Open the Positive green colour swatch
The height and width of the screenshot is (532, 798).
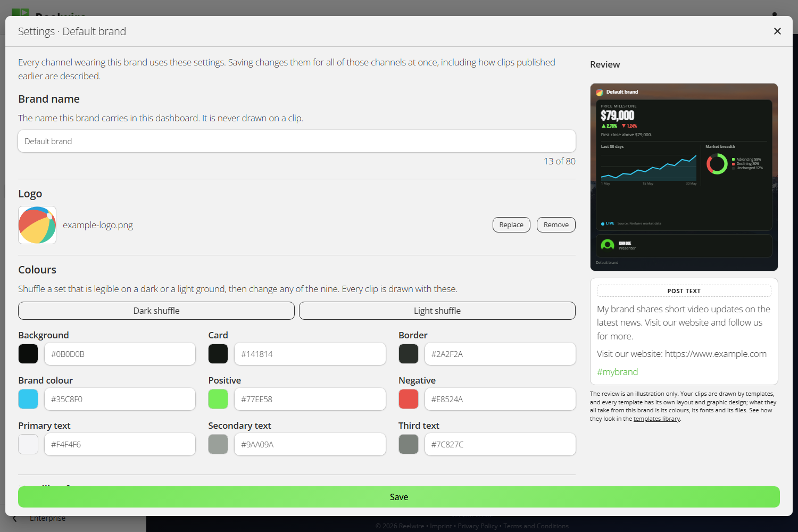(x=218, y=399)
